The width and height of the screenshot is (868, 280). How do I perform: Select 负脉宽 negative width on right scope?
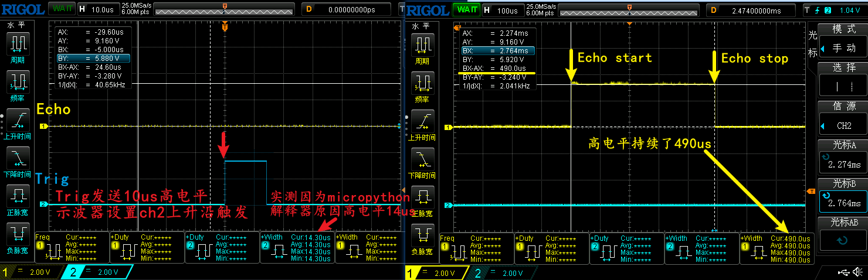423,239
